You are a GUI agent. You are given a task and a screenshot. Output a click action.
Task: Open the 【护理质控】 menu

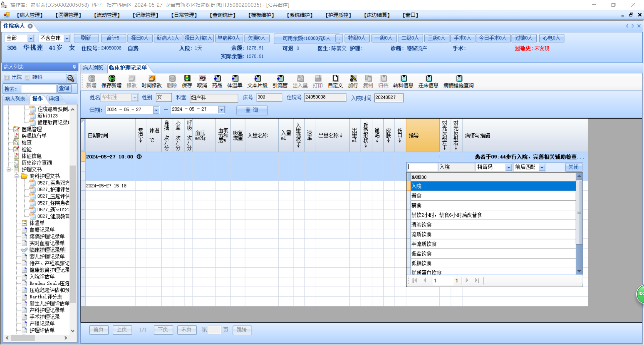point(338,15)
